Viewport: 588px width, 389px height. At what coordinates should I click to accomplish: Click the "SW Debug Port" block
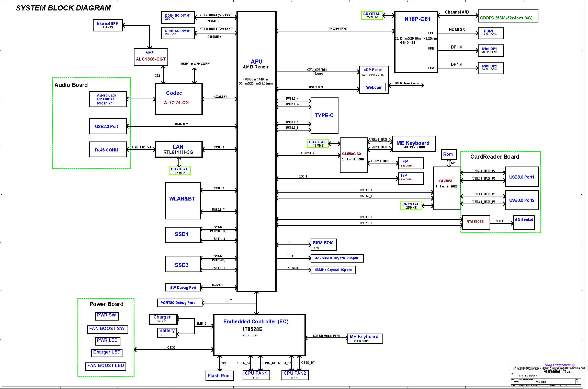pos(183,288)
